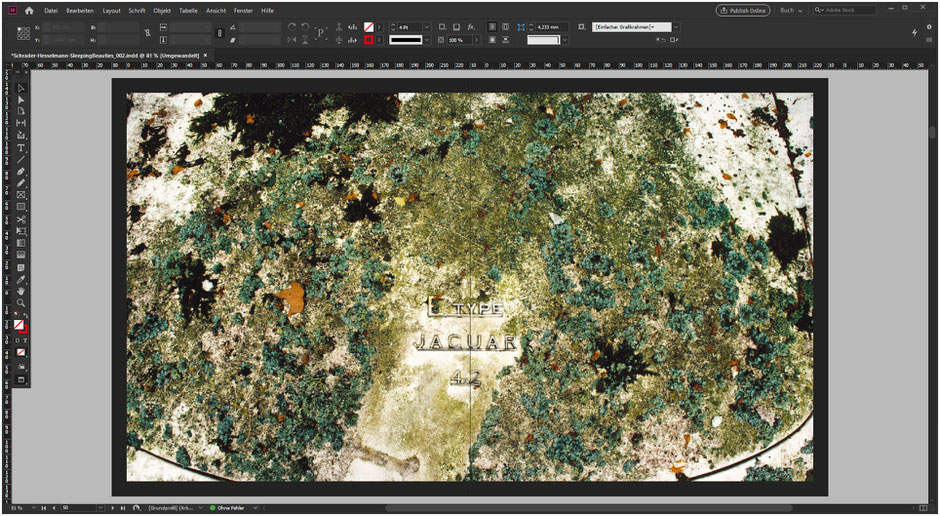Click the drop shadow icon
Image resolution: width=940 pixels, height=516 pixels.
pyautogui.click(x=457, y=27)
